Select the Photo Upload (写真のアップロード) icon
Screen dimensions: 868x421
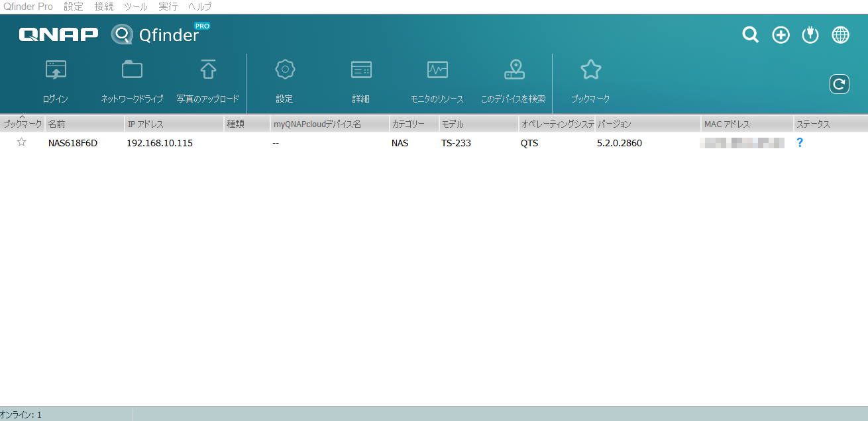208,70
